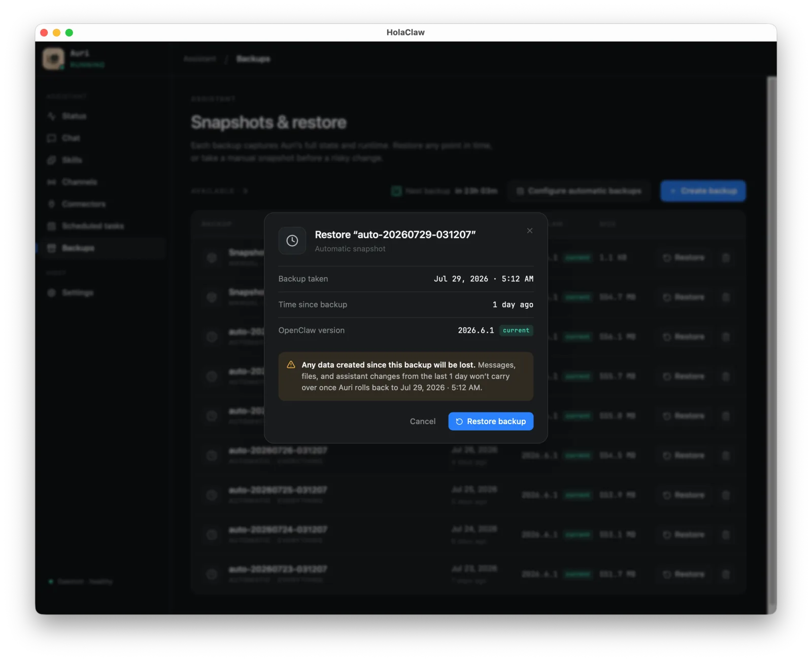Select Backups in the sidebar
Image resolution: width=812 pixels, height=661 pixels.
click(103, 248)
